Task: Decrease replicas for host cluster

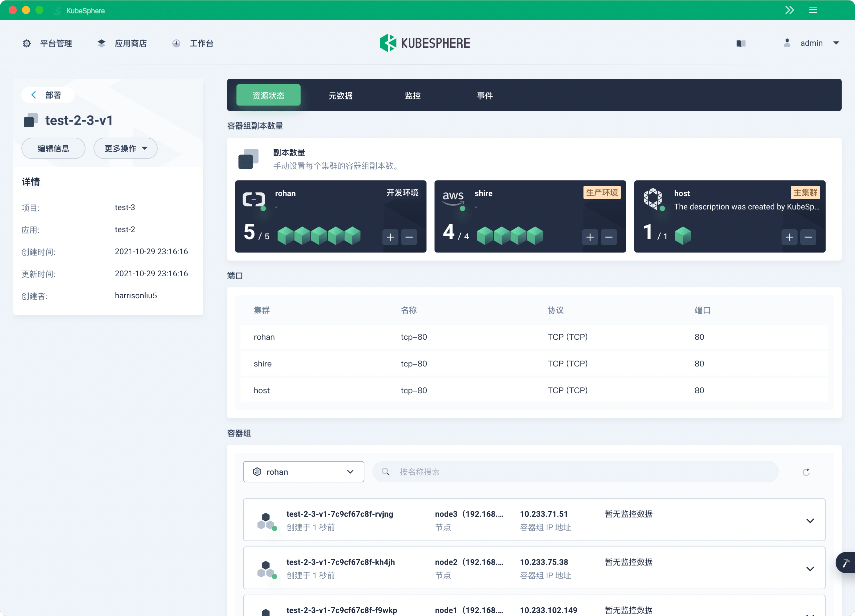Action: pyautogui.click(x=808, y=237)
